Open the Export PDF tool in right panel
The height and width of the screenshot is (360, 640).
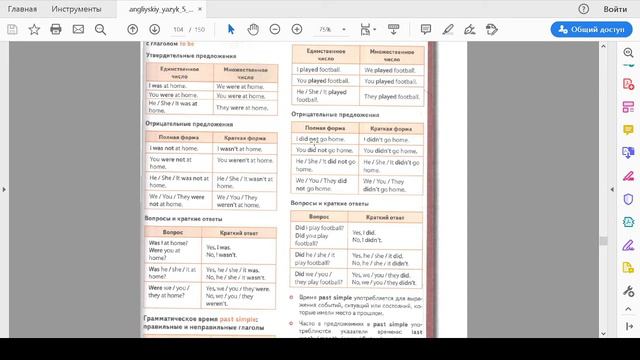tap(629, 153)
